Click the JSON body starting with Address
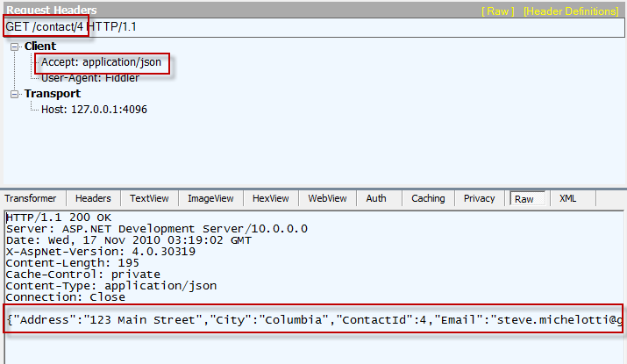The height and width of the screenshot is (364, 627). click(314, 320)
